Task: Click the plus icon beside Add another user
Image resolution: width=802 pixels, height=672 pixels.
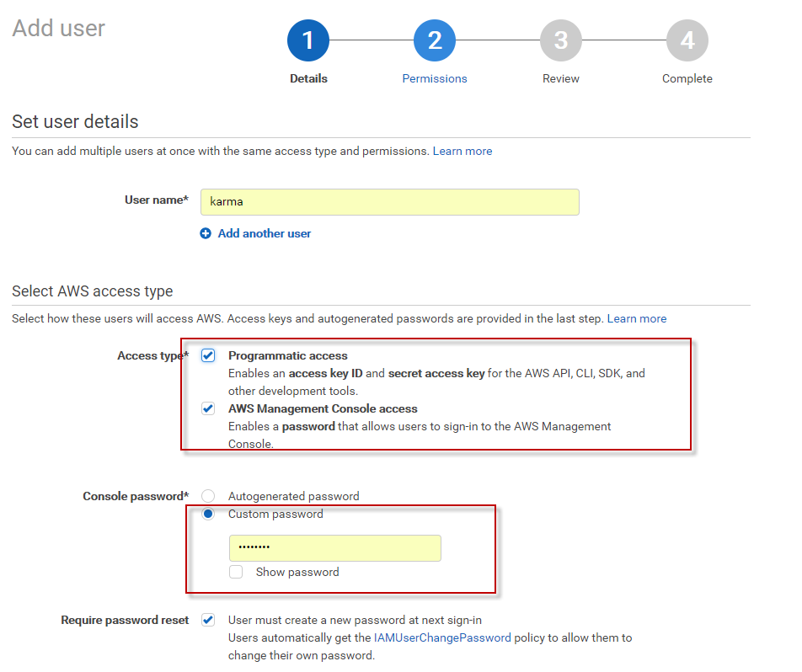Action: tap(206, 233)
